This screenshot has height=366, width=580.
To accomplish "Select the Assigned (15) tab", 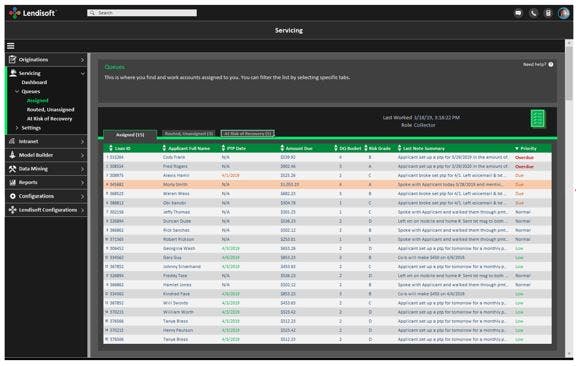I will tap(130, 135).
